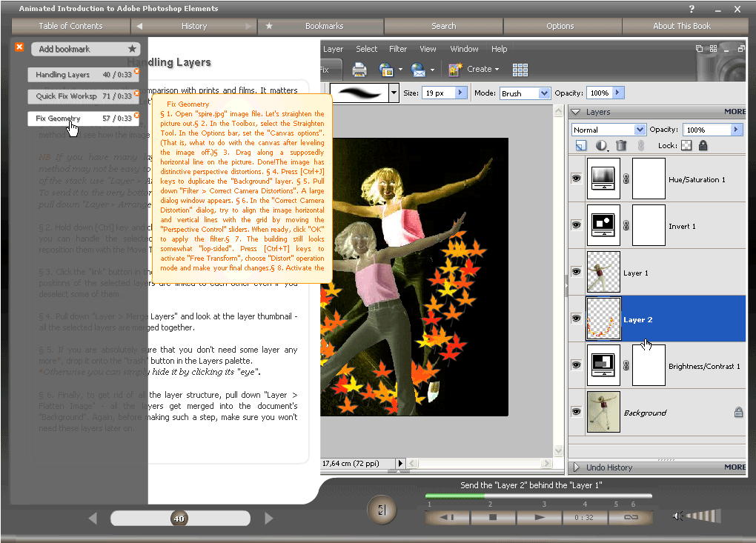This screenshot has height=543, width=756.
Task: Click the Add bookmark button
Action: coord(84,48)
